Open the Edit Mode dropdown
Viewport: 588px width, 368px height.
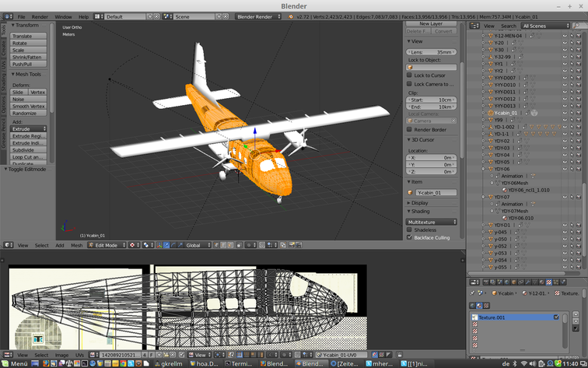click(107, 245)
